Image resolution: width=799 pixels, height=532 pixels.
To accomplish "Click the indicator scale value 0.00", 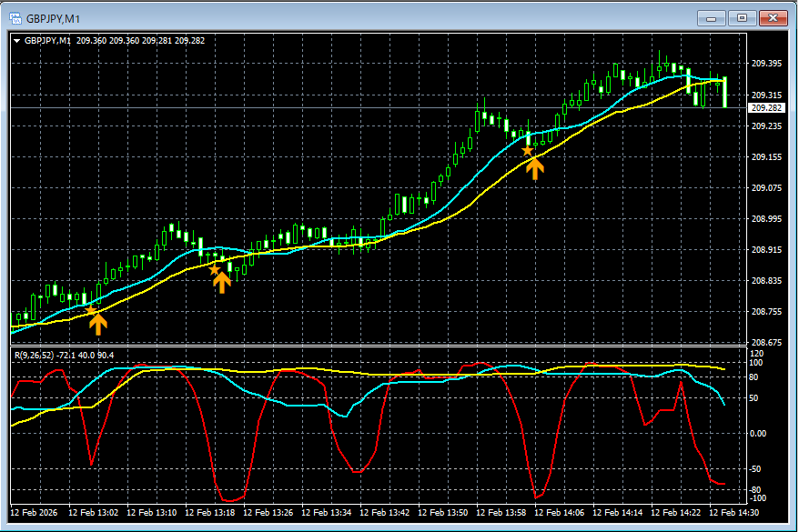I will [758, 433].
